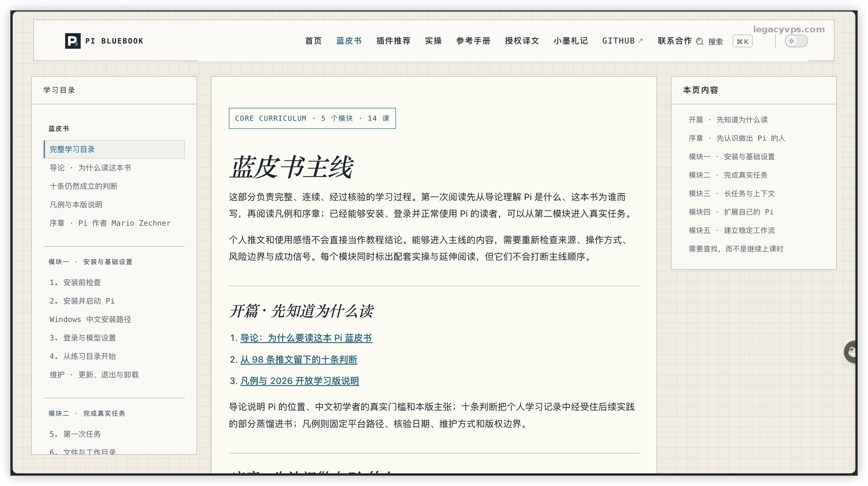Jump to 序章 · 先认识做出 Pi 的人
The height and width of the screenshot is (486, 868).
pyautogui.click(x=737, y=138)
